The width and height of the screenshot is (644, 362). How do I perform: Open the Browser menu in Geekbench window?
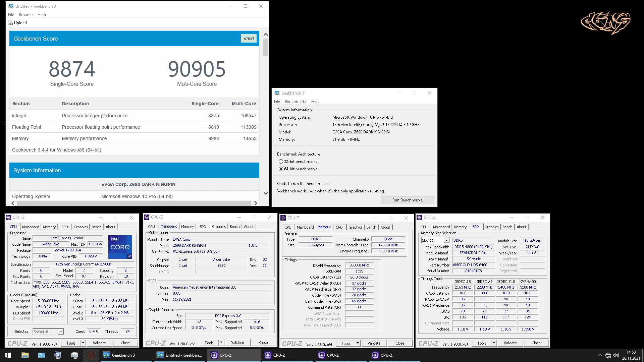coord(26,15)
